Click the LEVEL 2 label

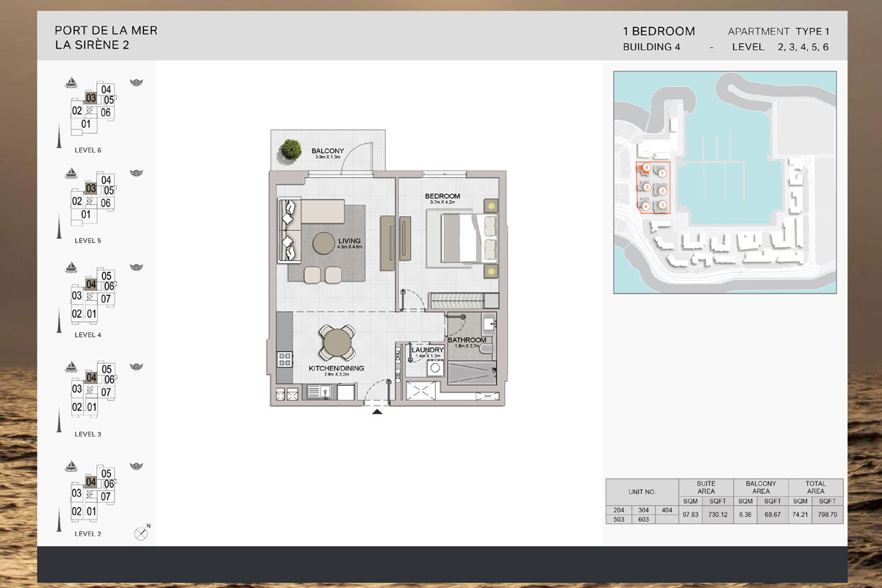87,534
